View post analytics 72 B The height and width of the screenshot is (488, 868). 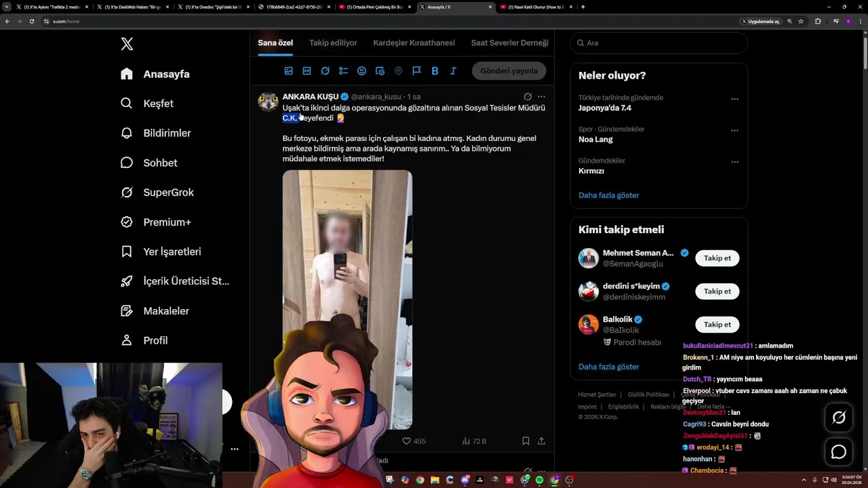coord(474,441)
